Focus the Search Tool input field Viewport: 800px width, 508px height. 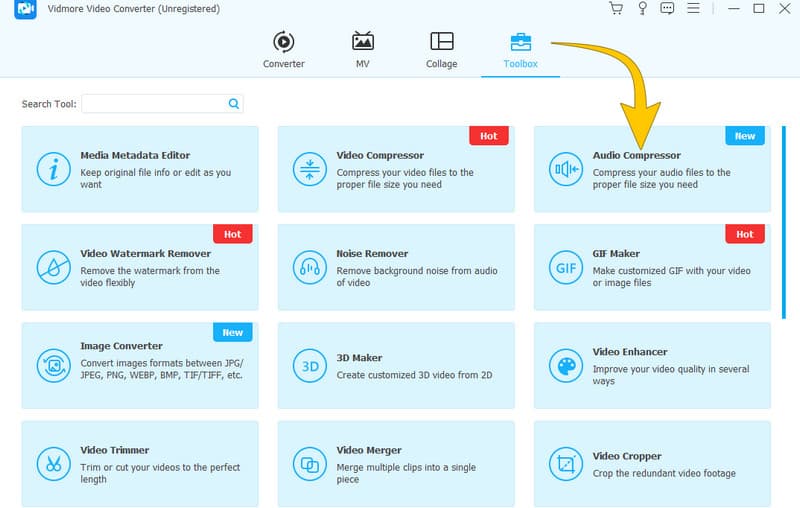tap(153, 103)
